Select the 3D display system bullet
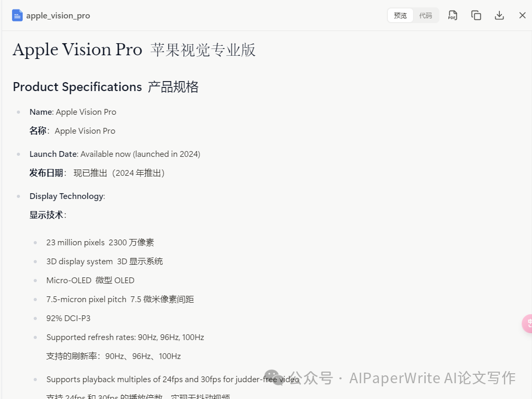The height and width of the screenshot is (399, 532). pyautogui.click(x=105, y=262)
